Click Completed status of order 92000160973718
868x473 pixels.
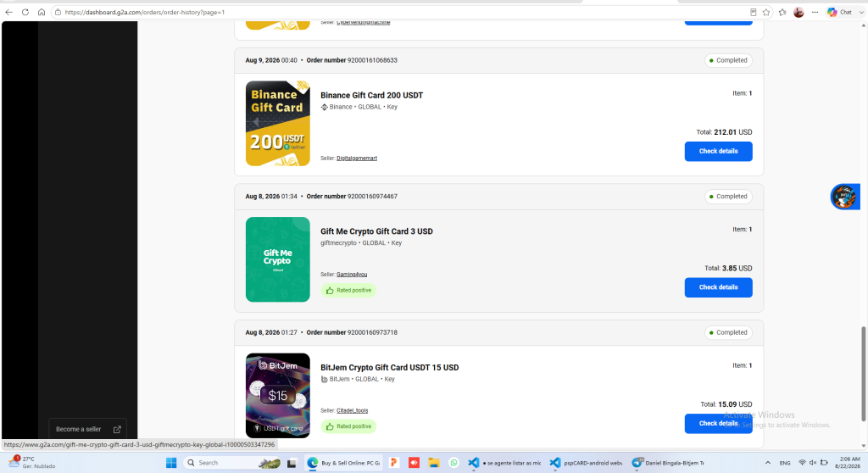click(x=728, y=333)
